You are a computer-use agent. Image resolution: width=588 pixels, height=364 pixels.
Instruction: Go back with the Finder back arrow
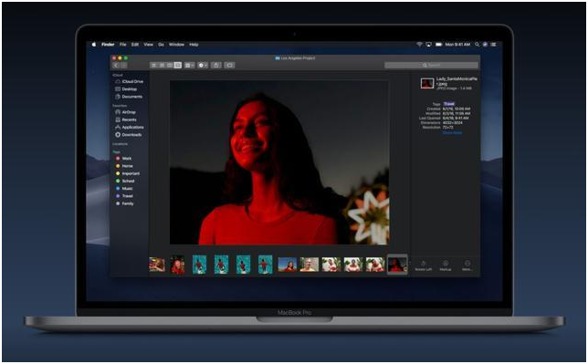pos(116,65)
